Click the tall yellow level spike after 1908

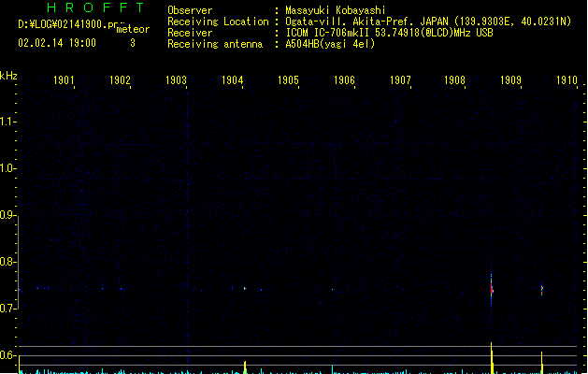492,358
